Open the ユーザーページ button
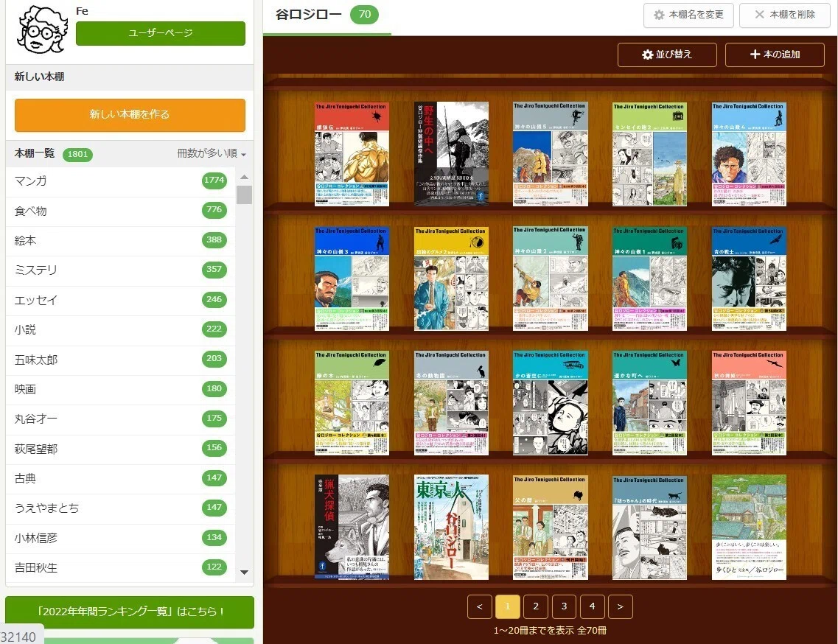Image resolution: width=838 pixels, height=644 pixels. (161, 33)
